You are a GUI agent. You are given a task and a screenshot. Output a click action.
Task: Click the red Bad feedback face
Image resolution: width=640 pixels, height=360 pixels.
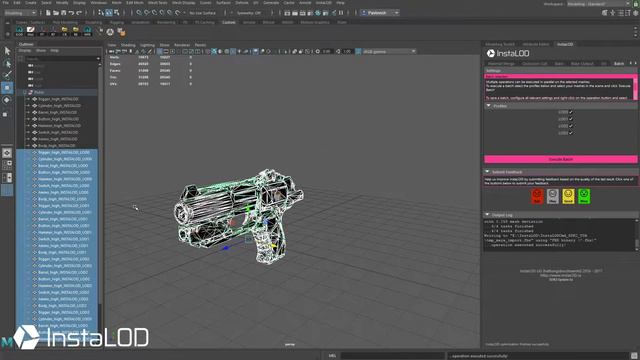pos(537,196)
